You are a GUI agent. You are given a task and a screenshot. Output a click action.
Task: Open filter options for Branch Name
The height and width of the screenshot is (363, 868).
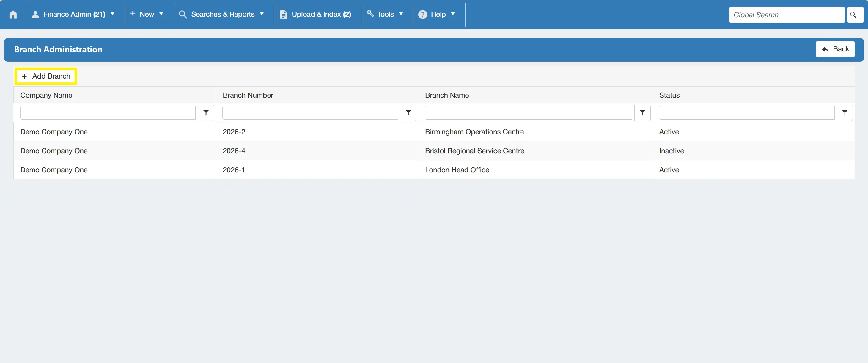tap(642, 113)
